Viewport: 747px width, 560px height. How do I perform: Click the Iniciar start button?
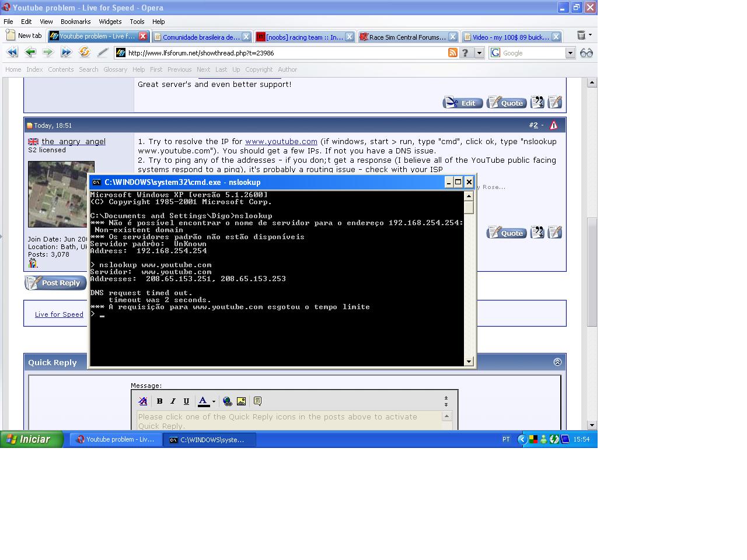[32, 439]
